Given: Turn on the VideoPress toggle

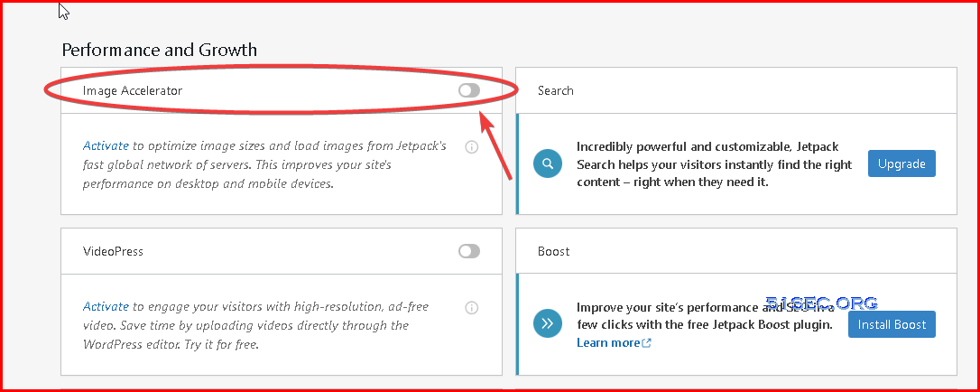Looking at the screenshot, I should tap(468, 251).
